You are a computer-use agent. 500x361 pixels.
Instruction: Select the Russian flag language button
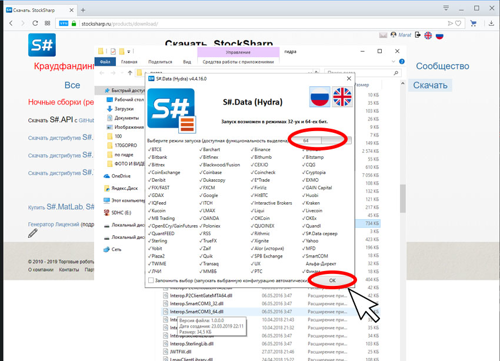(320, 97)
